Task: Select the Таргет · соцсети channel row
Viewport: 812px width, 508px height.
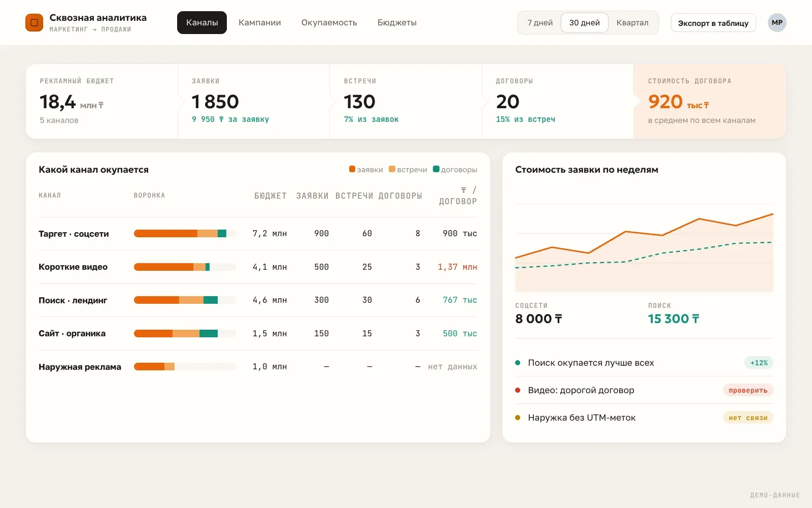Action: click(258, 234)
